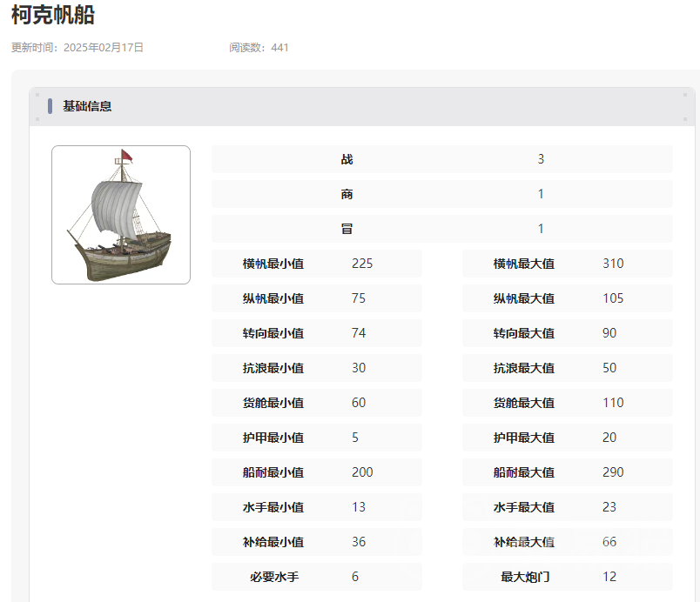
Task: Click the 冒 row label
Action: tap(347, 229)
